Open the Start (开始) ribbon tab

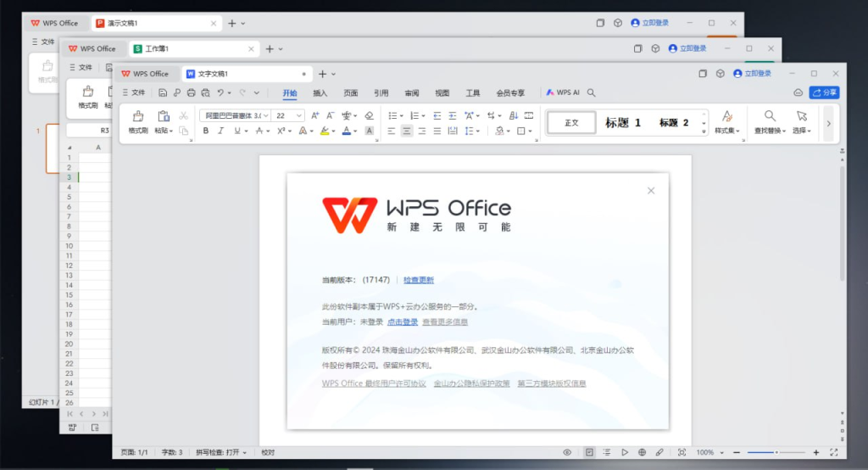click(x=290, y=93)
